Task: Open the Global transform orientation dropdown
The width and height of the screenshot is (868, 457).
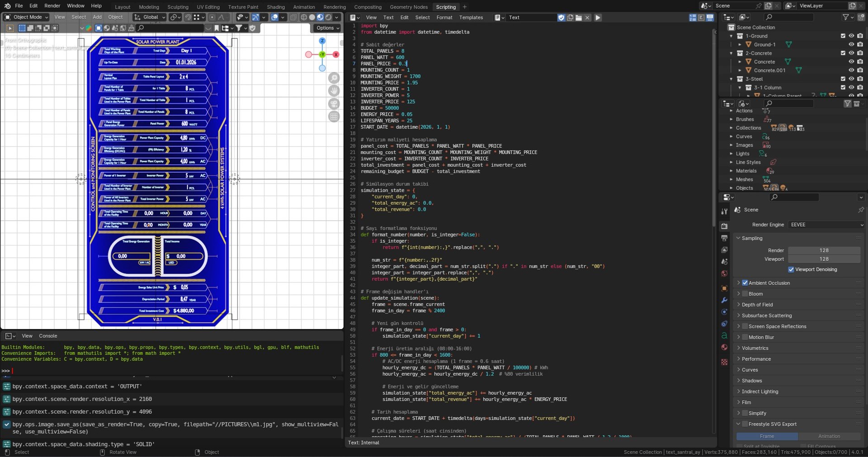Action: (150, 17)
